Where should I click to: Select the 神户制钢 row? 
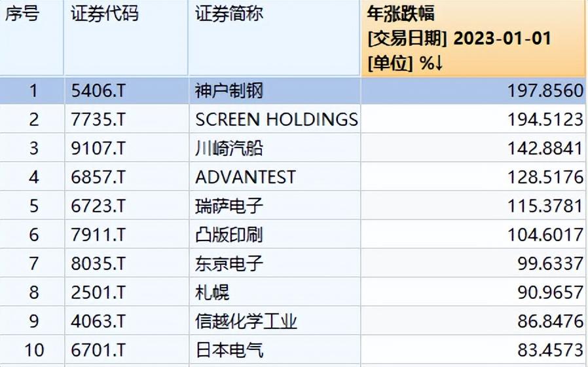pos(229,90)
